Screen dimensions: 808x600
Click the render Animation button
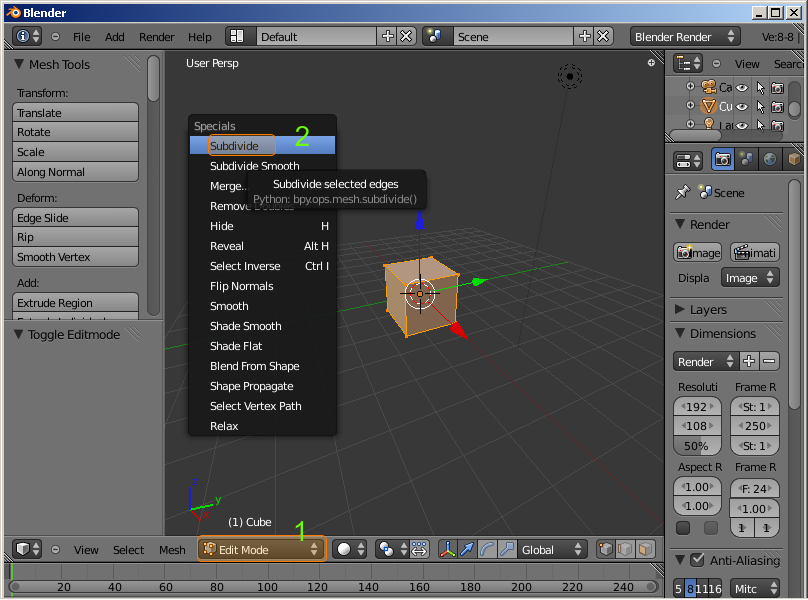coord(755,252)
